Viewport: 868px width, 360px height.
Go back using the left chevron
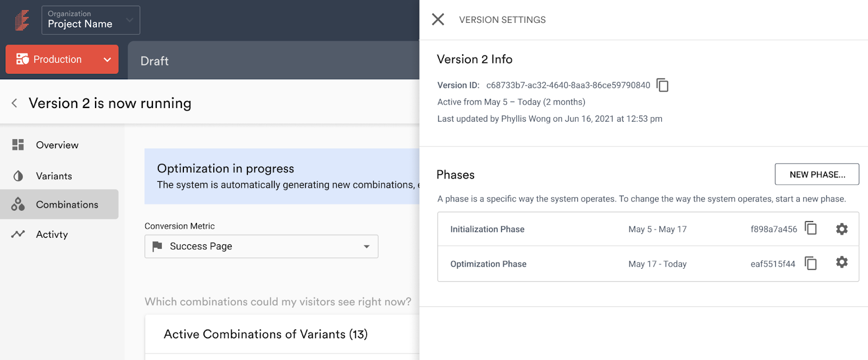coord(15,103)
